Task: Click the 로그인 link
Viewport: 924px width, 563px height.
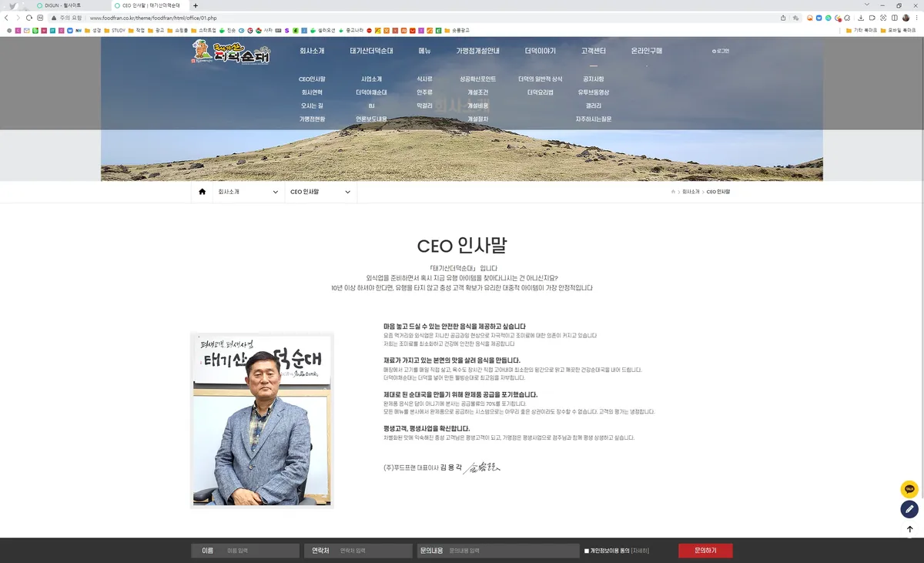Action: click(721, 51)
